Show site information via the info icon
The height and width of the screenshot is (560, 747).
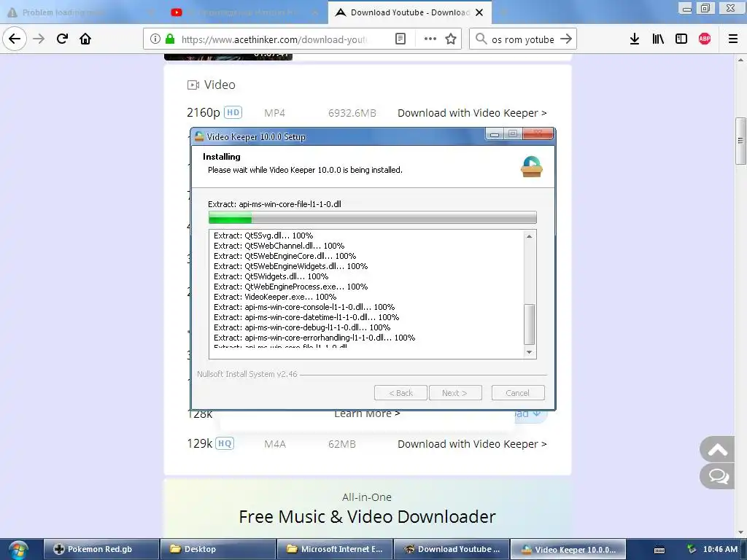[155, 39]
